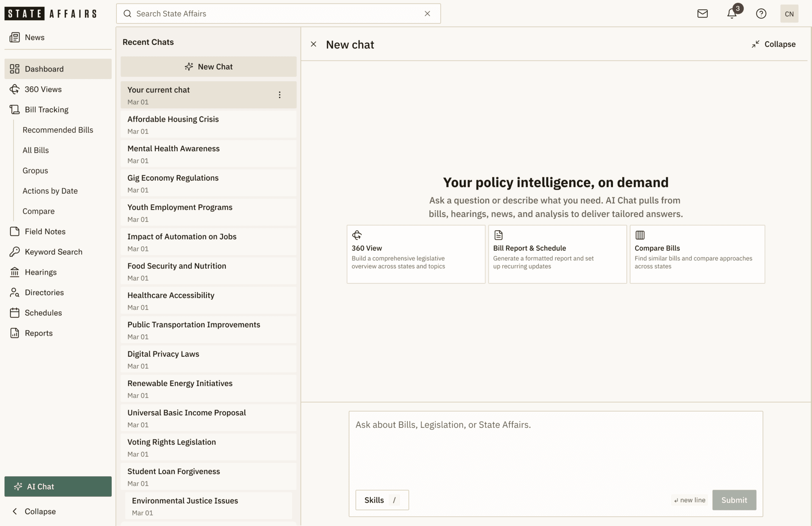Focus the Search State Affairs field
Image resolution: width=812 pixels, height=526 pixels.
pyautogui.click(x=278, y=14)
